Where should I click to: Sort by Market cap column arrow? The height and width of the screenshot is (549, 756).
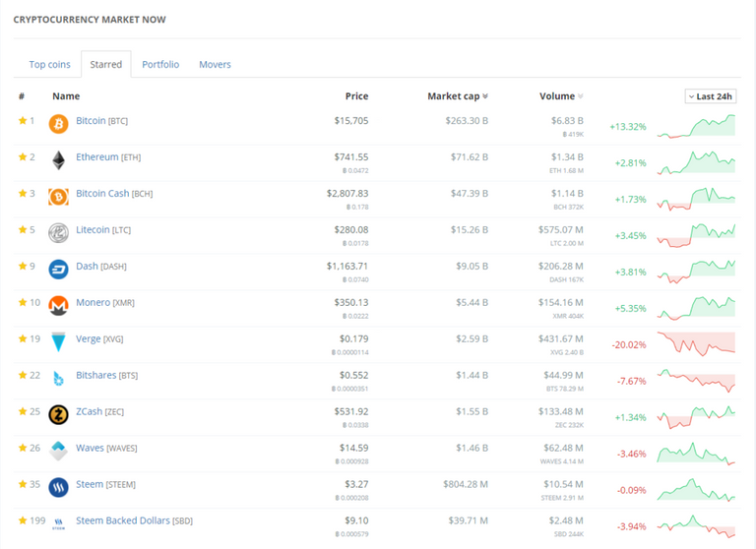(x=485, y=96)
